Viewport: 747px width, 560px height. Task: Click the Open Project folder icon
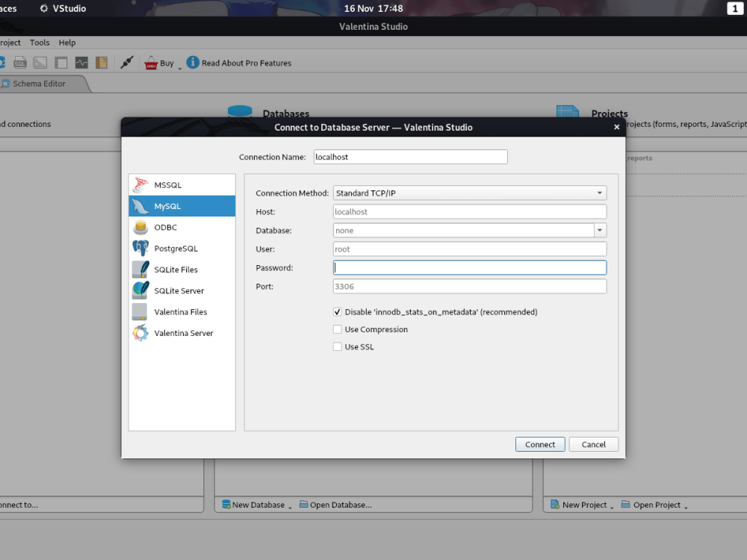pos(625,504)
